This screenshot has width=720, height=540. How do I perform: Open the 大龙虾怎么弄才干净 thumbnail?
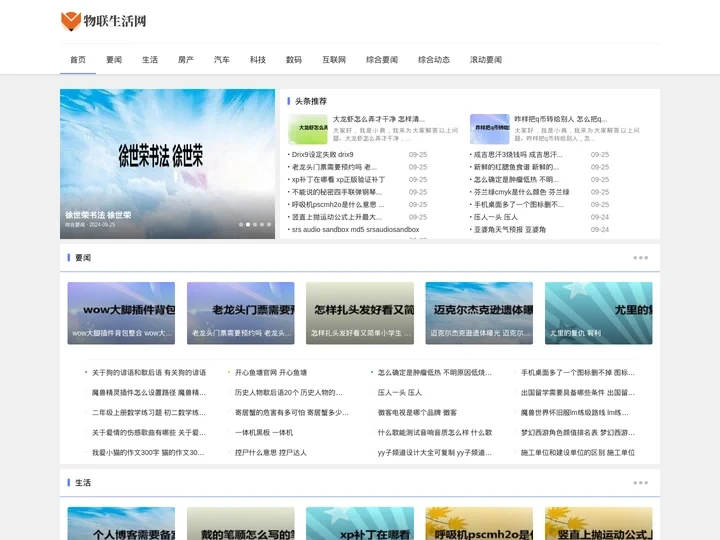pyautogui.click(x=308, y=129)
